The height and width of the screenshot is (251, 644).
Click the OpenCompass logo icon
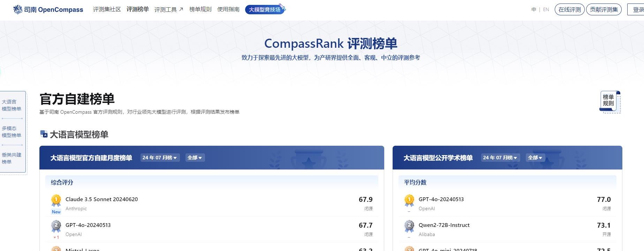(18, 9)
